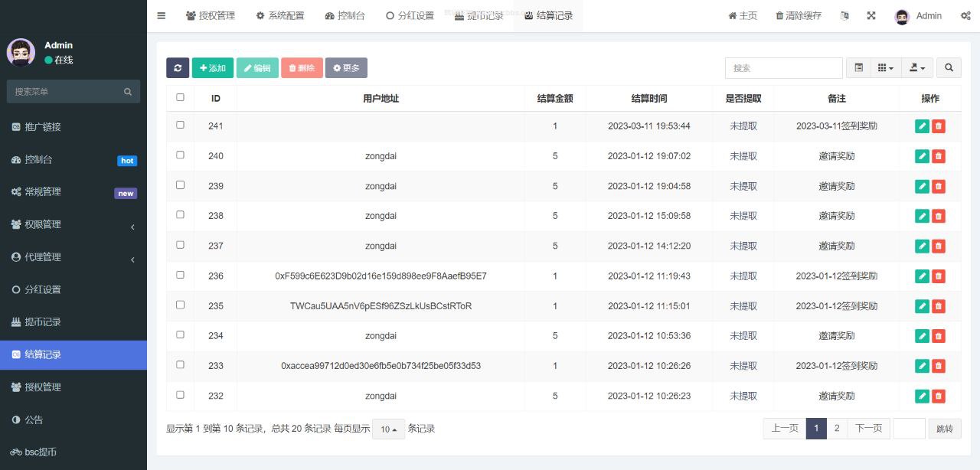Click the red delete icon for record 236
The height and width of the screenshot is (470, 980).
pos(939,276)
